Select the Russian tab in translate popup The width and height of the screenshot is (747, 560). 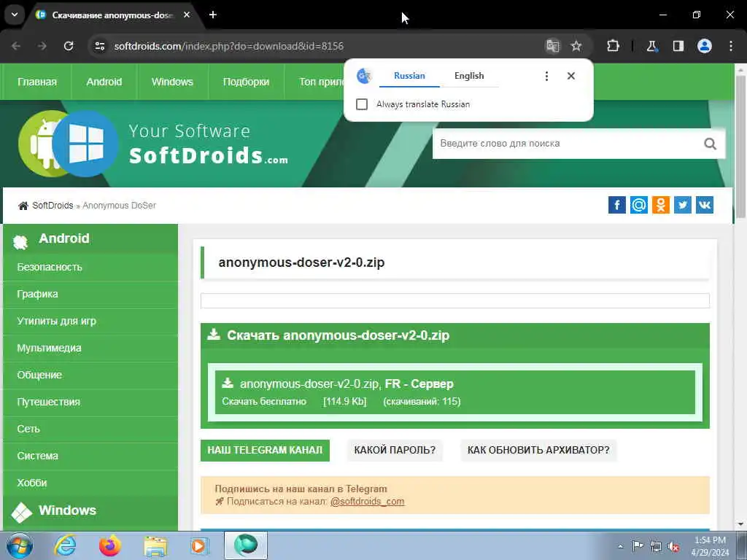(409, 76)
